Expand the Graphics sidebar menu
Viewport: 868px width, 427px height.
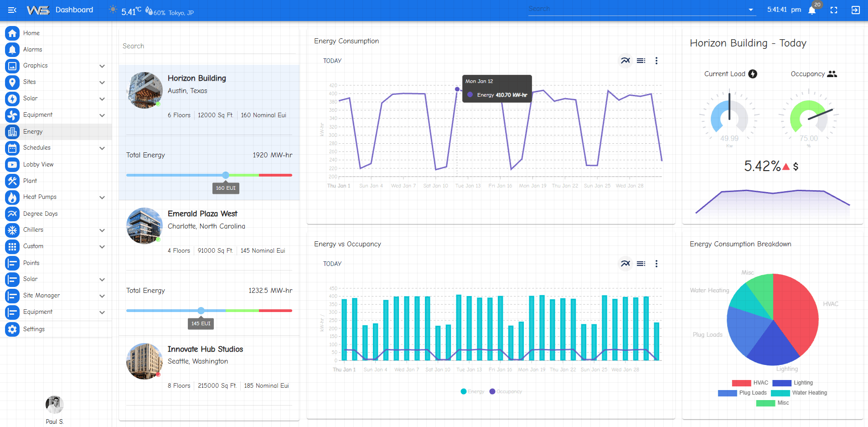tap(102, 66)
